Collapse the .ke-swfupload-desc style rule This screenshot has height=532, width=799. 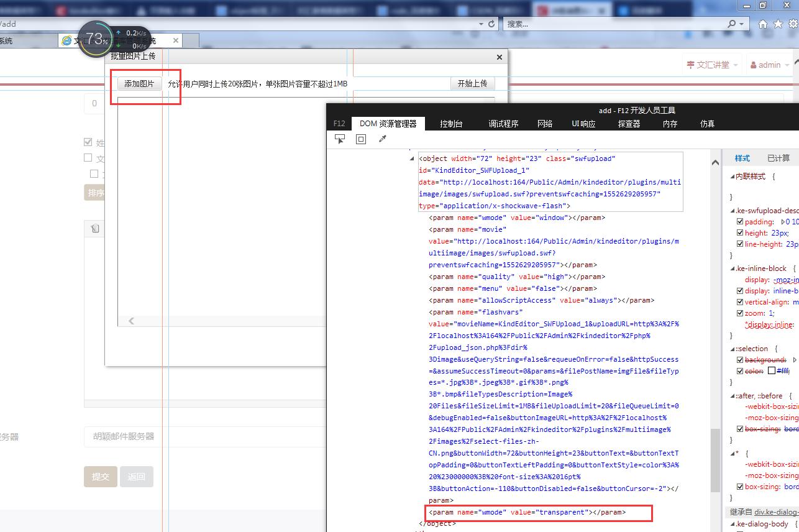point(732,211)
